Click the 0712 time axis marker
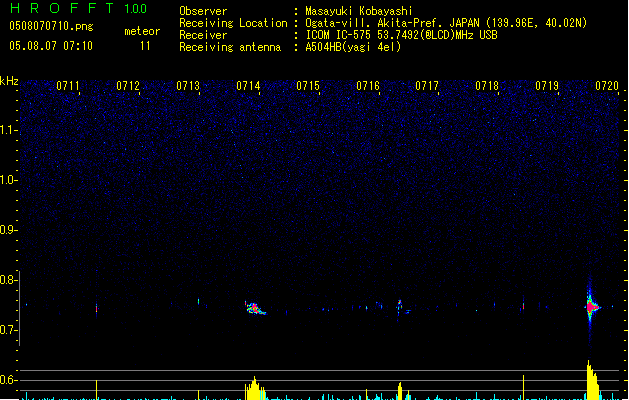The image size is (629, 400). pyautogui.click(x=128, y=86)
